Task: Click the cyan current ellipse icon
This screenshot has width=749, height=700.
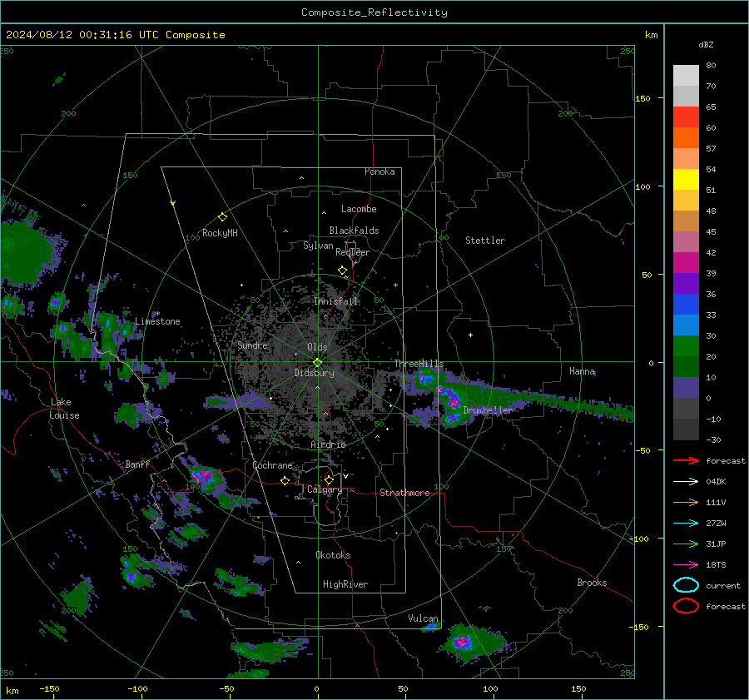Action: click(686, 585)
